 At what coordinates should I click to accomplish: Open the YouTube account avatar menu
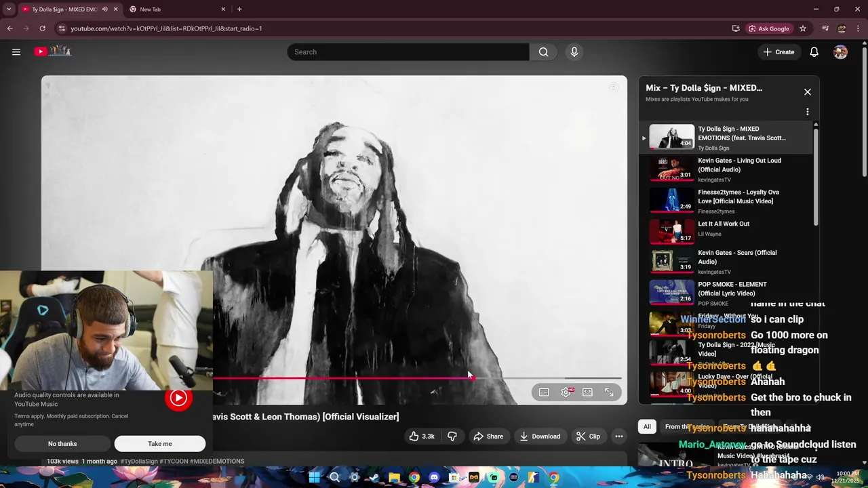tap(840, 52)
